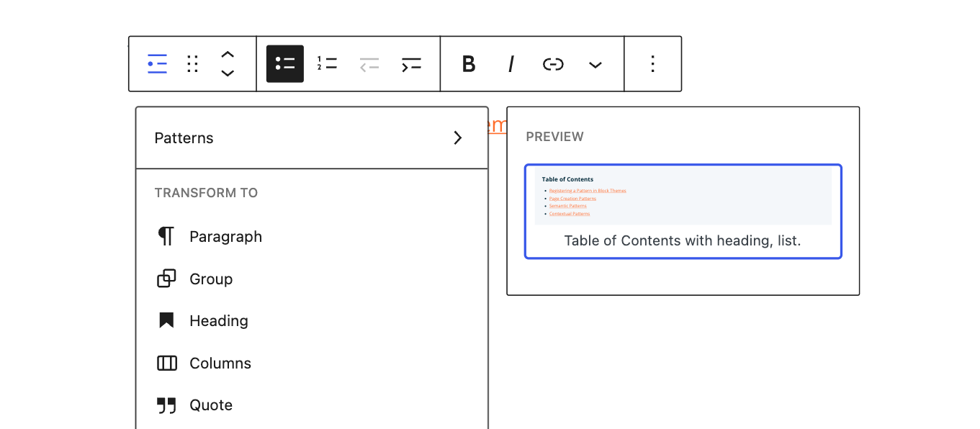Toggle bold formatting

469,64
